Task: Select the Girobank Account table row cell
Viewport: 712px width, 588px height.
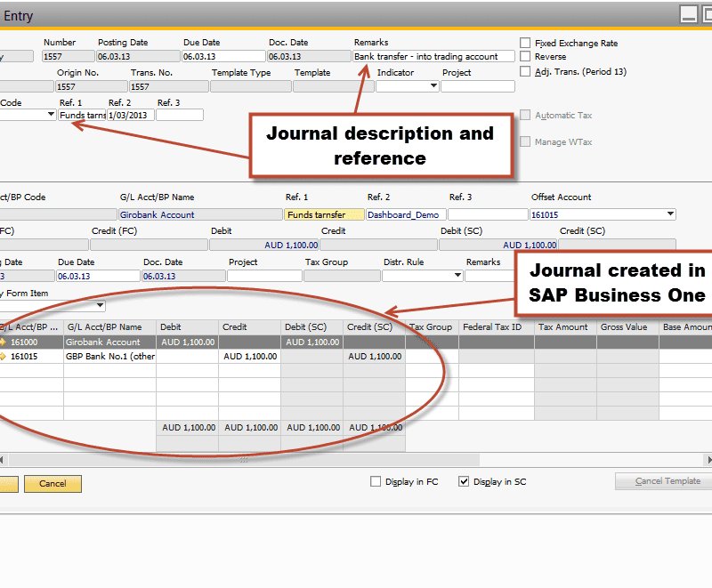Action: [x=109, y=342]
